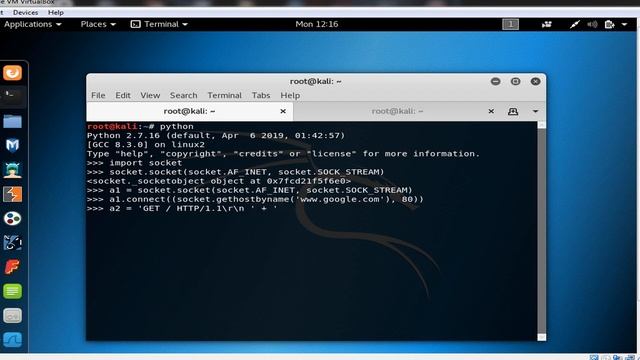Open the gray tweak tool dock icon
The image size is (640, 360).
click(x=12, y=316)
